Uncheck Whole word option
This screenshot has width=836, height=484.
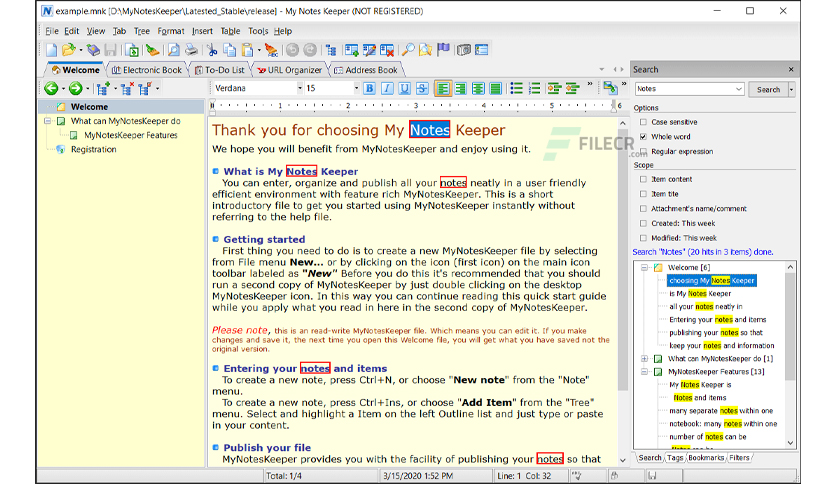[x=644, y=136]
